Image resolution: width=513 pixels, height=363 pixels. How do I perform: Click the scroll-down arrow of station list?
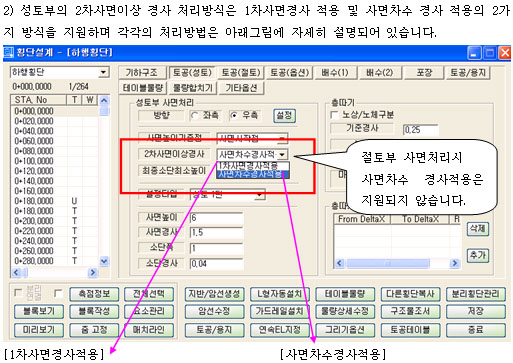pos(104,261)
